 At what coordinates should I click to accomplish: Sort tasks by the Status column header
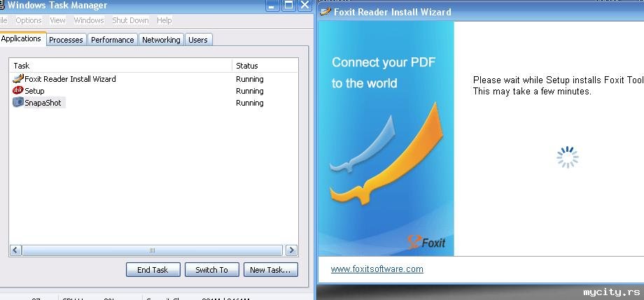[x=265, y=66]
